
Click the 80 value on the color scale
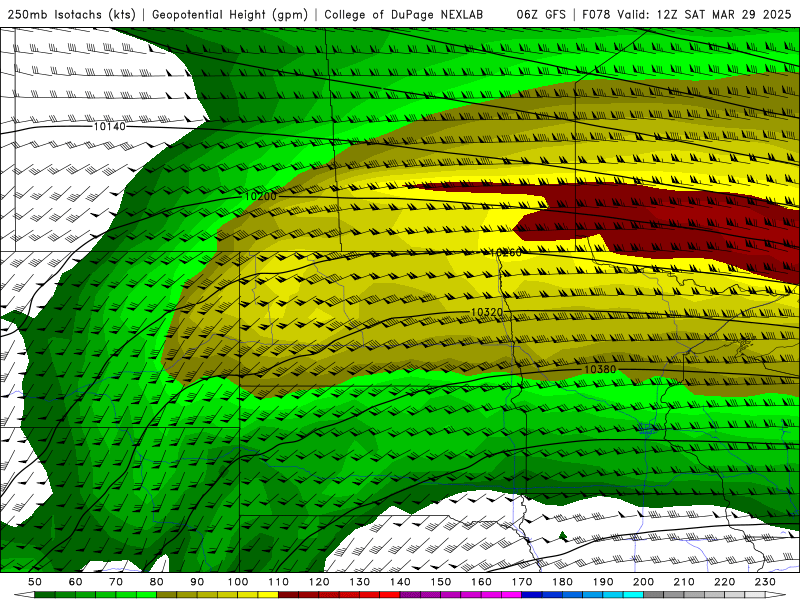[157, 582]
